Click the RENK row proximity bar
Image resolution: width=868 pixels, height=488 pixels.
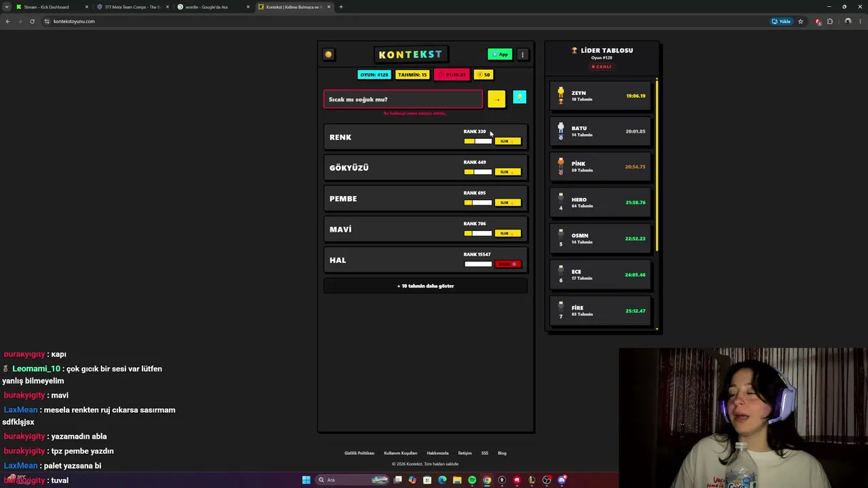point(478,141)
